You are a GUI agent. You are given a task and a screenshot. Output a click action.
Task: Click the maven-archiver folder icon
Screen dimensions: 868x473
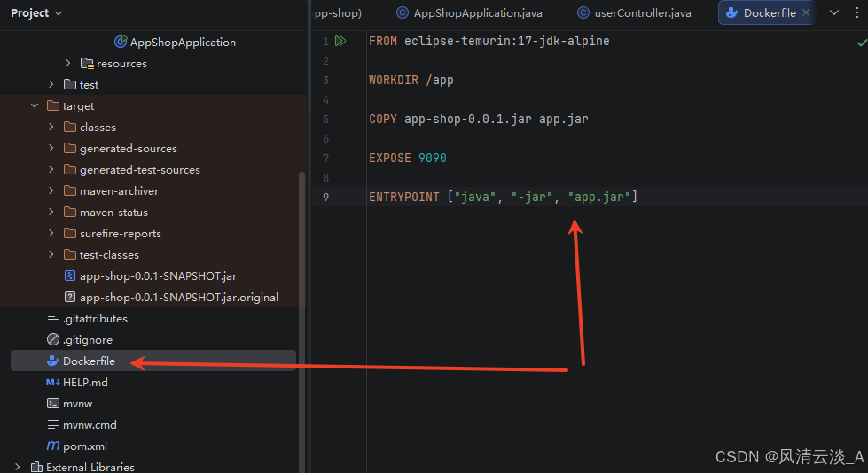[x=70, y=190]
